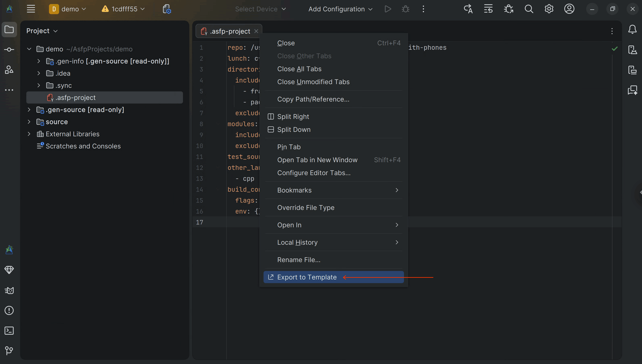Open the Terminal tool window icon

click(x=9, y=330)
